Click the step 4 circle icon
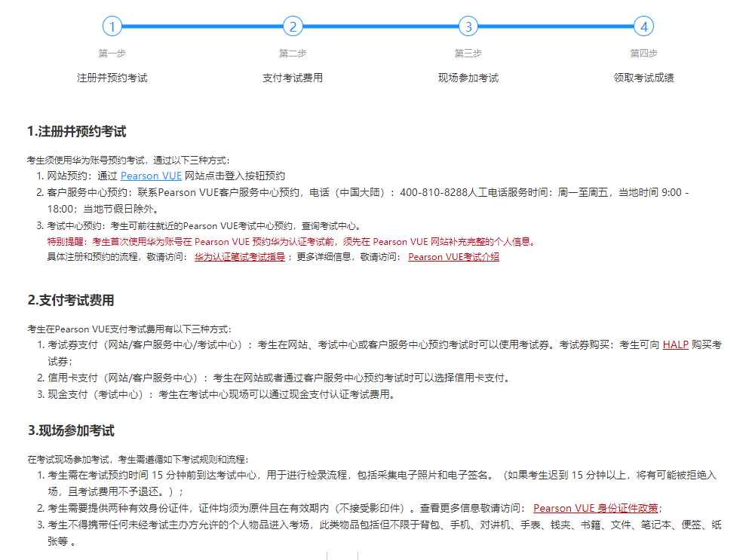Image resolution: width=752 pixels, height=560 pixels. pos(644,26)
